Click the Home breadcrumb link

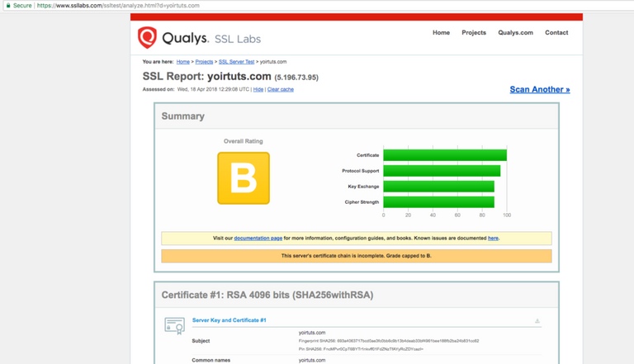182,62
